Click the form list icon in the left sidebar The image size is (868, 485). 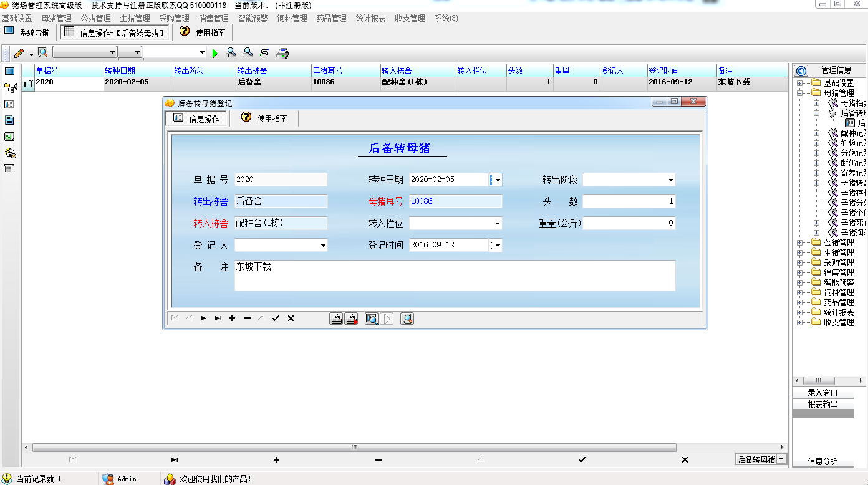[9, 104]
